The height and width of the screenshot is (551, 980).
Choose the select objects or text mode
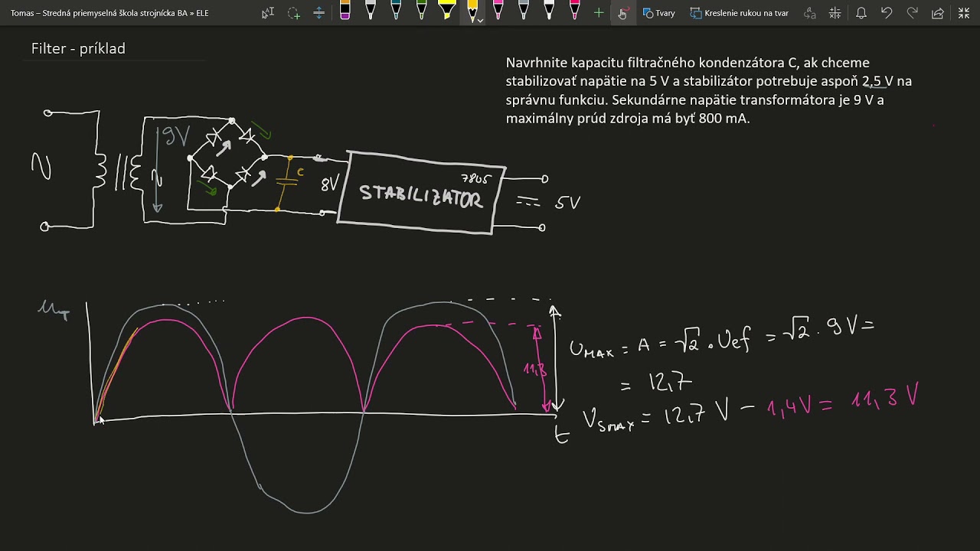(x=268, y=13)
